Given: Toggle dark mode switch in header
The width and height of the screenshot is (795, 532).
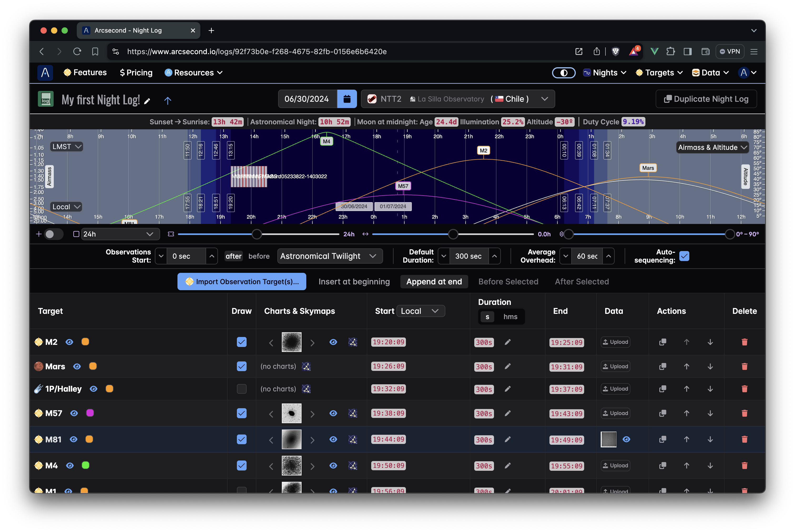Looking at the screenshot, I should 564,73.
